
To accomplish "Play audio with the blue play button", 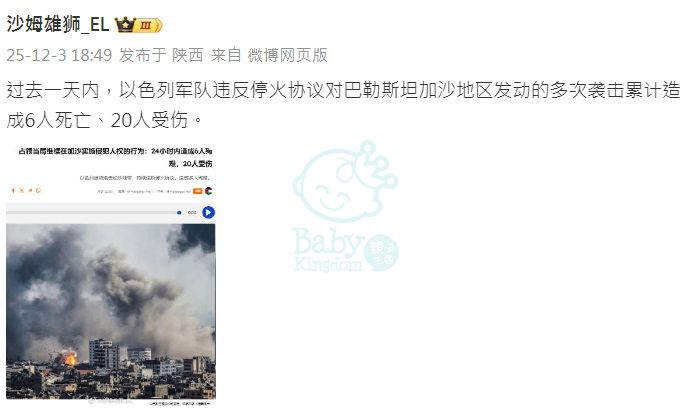I will pos(208,213).
